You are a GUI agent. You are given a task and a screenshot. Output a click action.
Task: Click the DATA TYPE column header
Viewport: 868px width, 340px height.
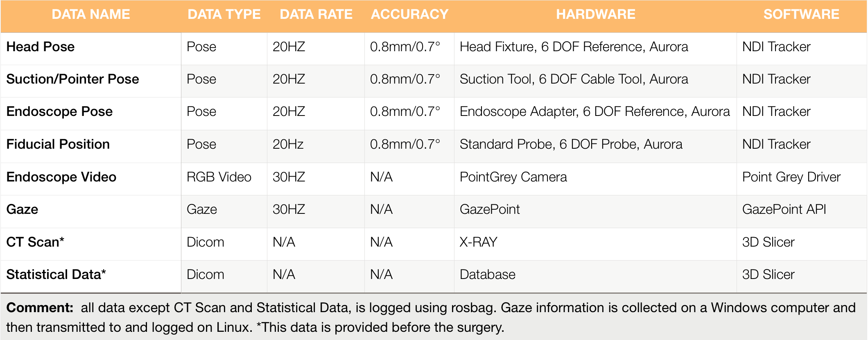coord(224,15)
